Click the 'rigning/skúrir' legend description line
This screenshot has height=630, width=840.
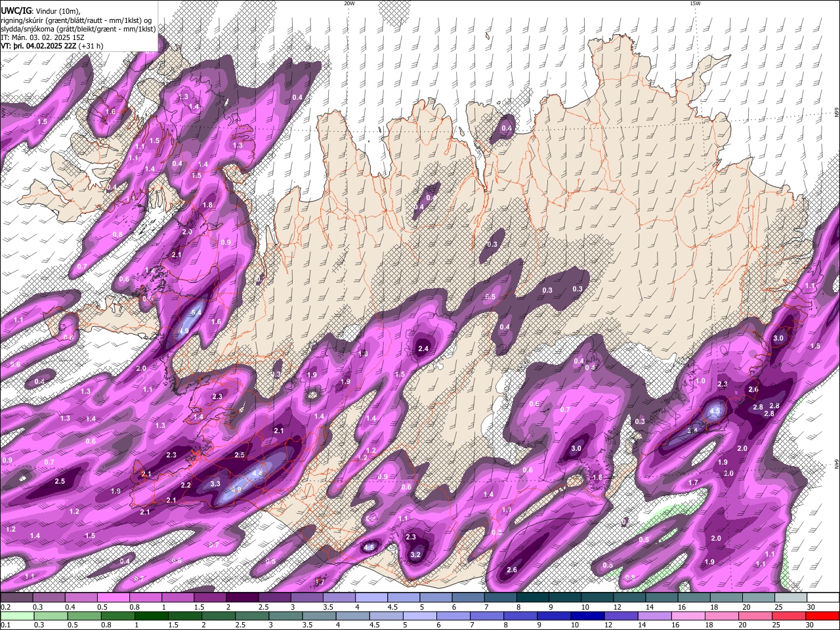[77, 20]
